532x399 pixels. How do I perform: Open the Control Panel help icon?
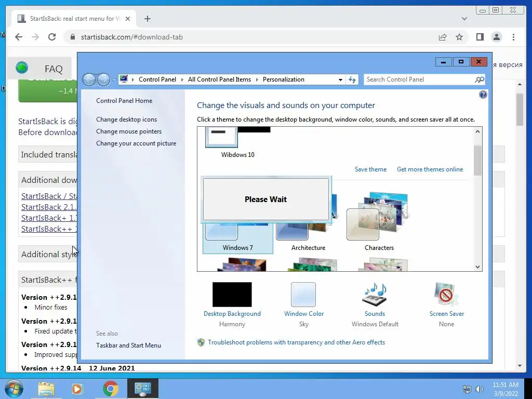coord(483,95)
